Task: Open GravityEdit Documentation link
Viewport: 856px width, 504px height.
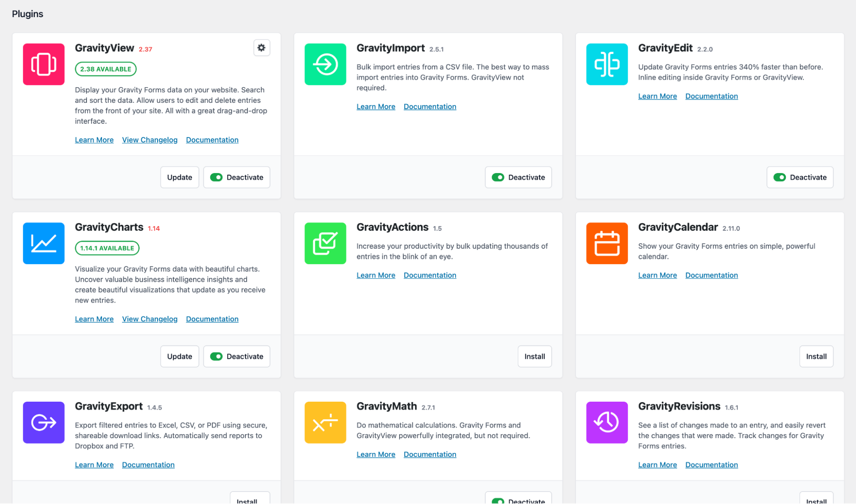Action: (712, 96)
